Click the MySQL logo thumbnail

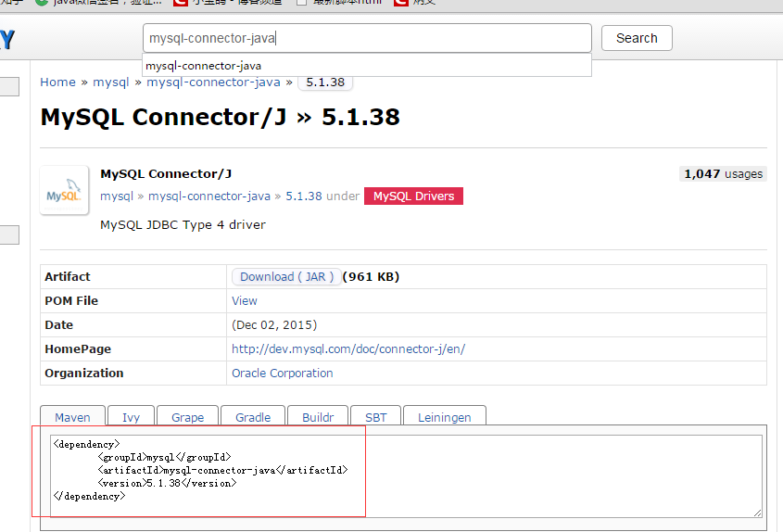(65, 190)
